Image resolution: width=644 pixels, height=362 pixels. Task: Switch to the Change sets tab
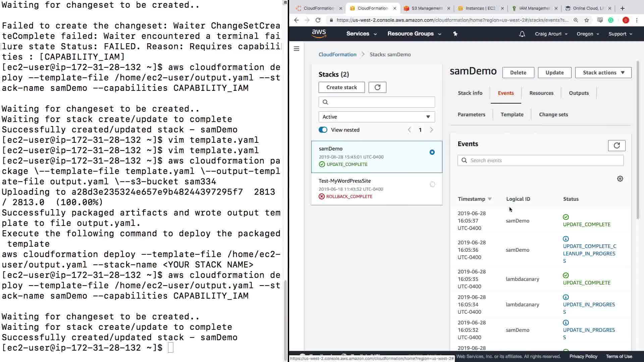[x=553, y=115]
